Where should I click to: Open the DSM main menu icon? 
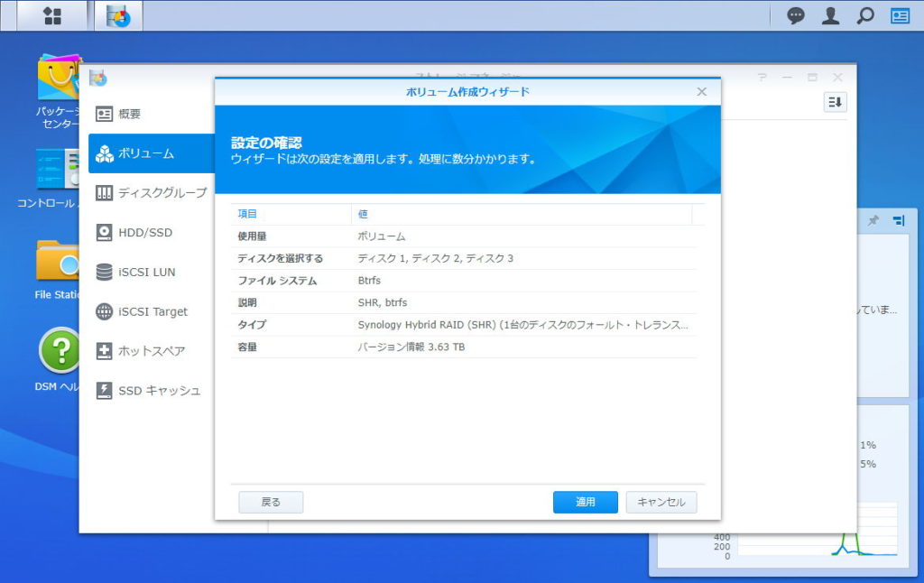tap(52, 16)
